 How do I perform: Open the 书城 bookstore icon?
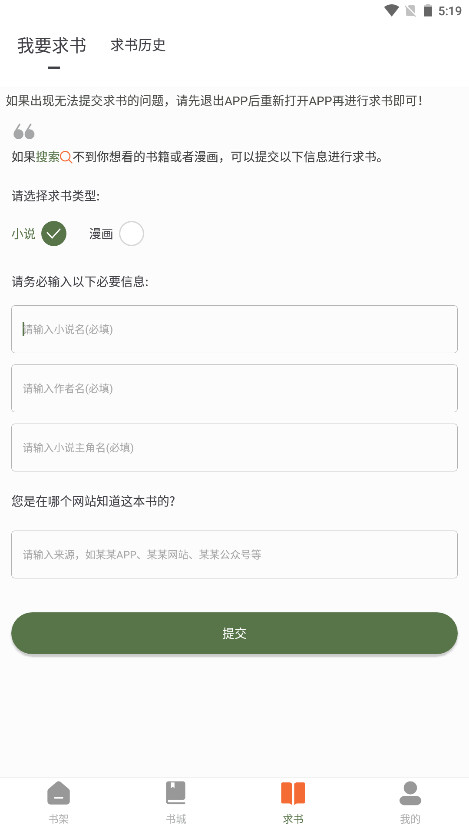click(176, 793)
